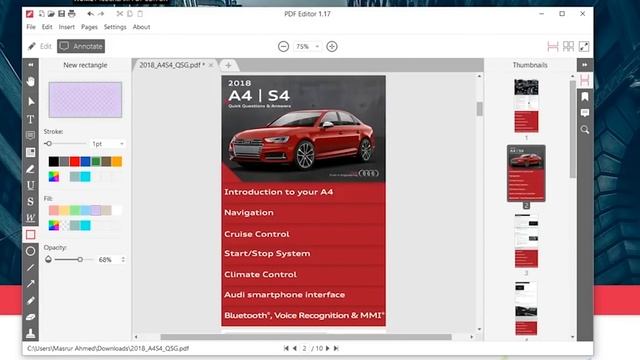
Task: Select the arrow selection tool
Action: tap(31, 101)
